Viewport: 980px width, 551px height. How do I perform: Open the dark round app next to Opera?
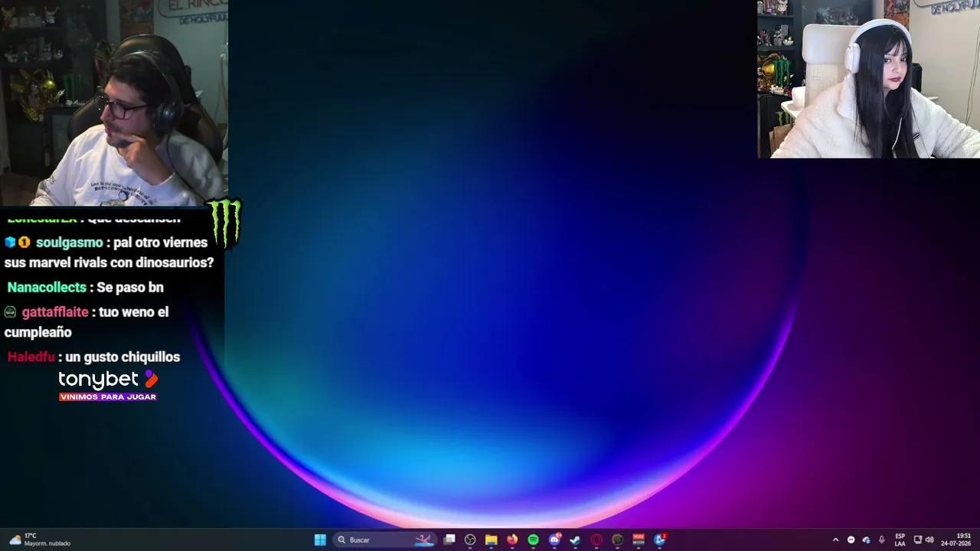click(617, 540)
